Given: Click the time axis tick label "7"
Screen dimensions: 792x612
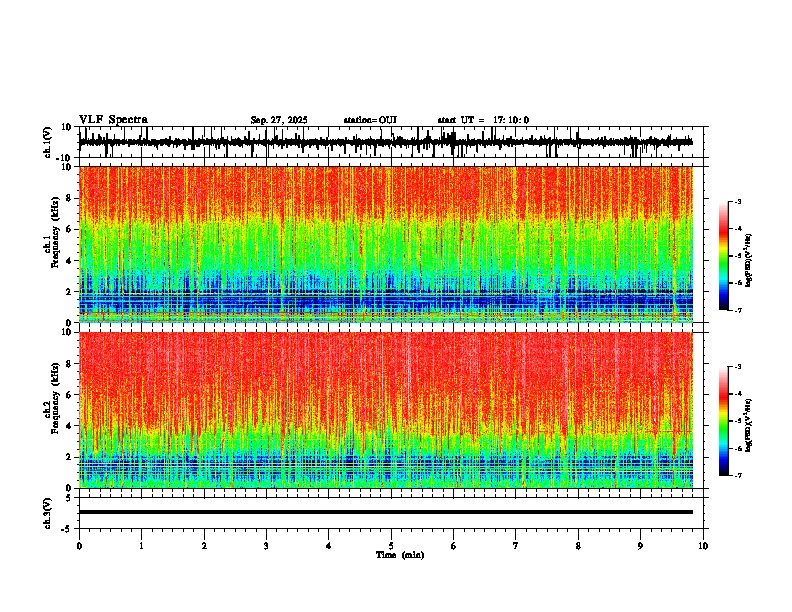Looking at the screenshot, I should 516,546.
